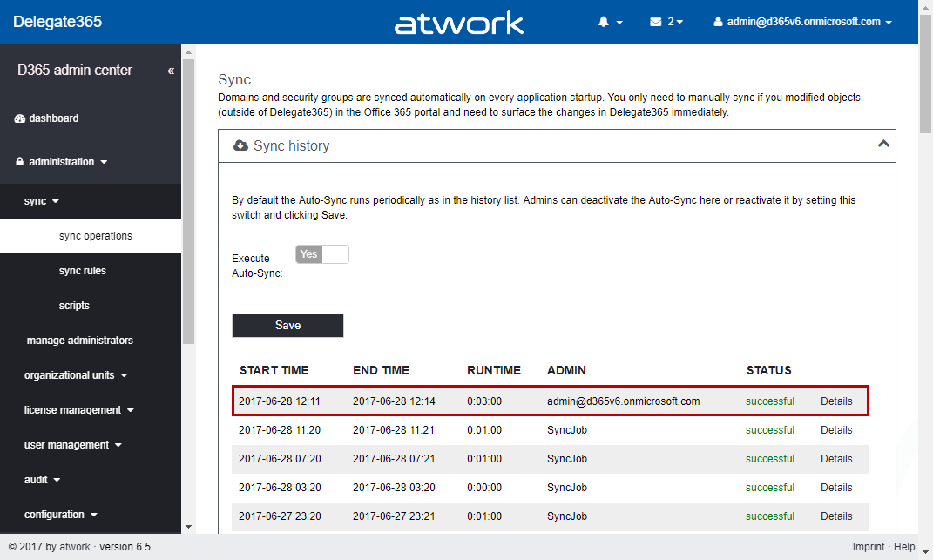This screenshot has width=933, height=560.
Task: Expand the administration menu
Action: pos(61,162)
